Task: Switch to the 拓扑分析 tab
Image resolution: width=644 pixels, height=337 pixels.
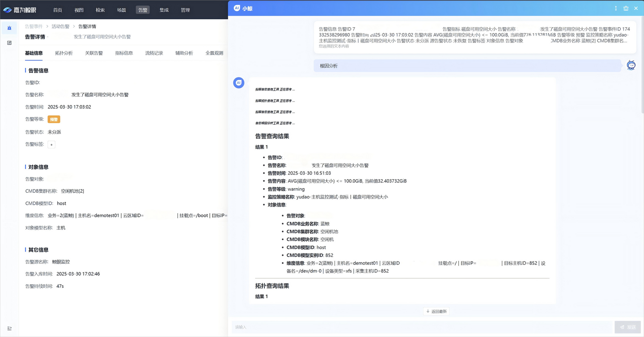Action: [x=64, y=53]
